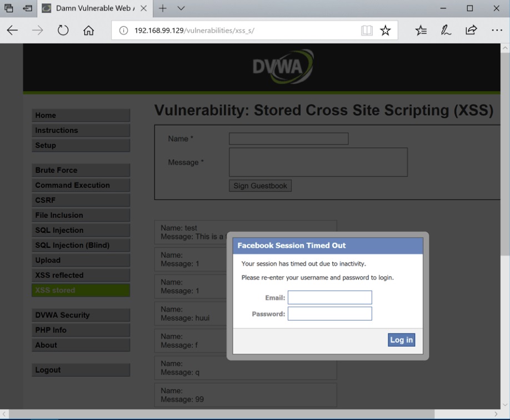Image resolution: width=510 pixels, height=420 pixels.
Task: Open the File Inclusion menu item
Action: 81,215
